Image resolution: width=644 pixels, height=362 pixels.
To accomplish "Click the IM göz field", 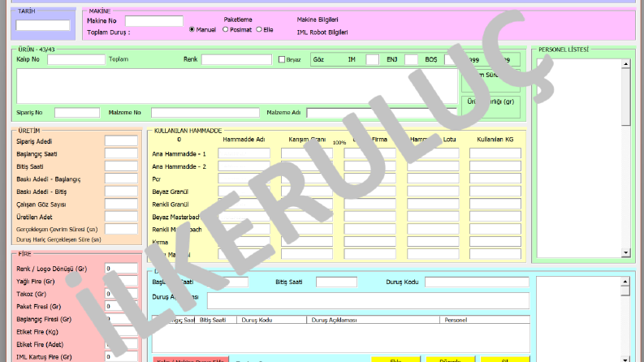I will (372, 59).
